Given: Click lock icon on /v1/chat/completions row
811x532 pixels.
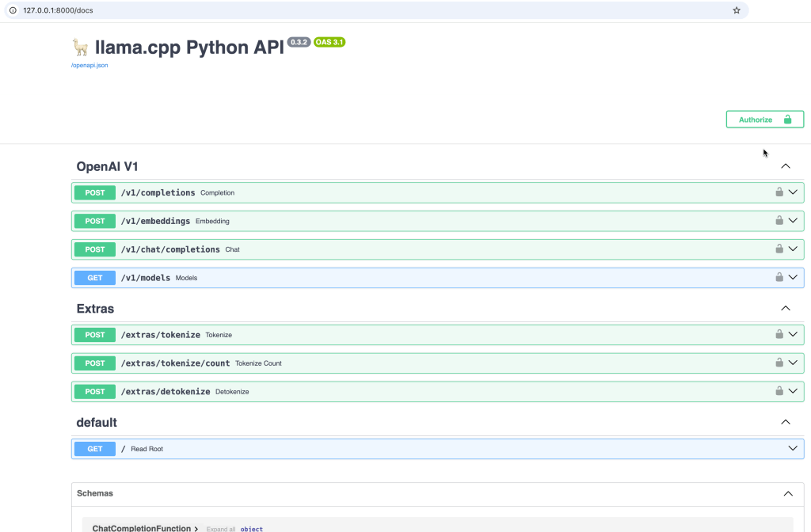Looking at the screenshot, I should point(779,249).
